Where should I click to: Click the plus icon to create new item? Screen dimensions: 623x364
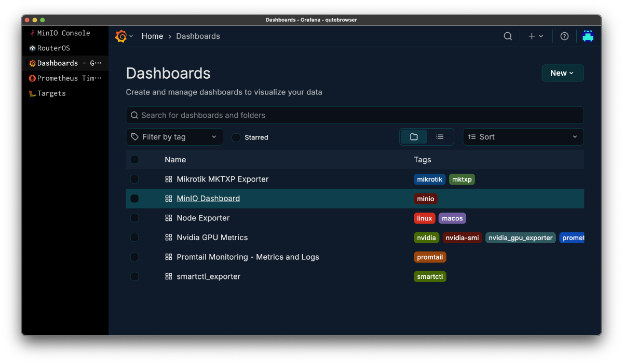(x=531, y=36)
